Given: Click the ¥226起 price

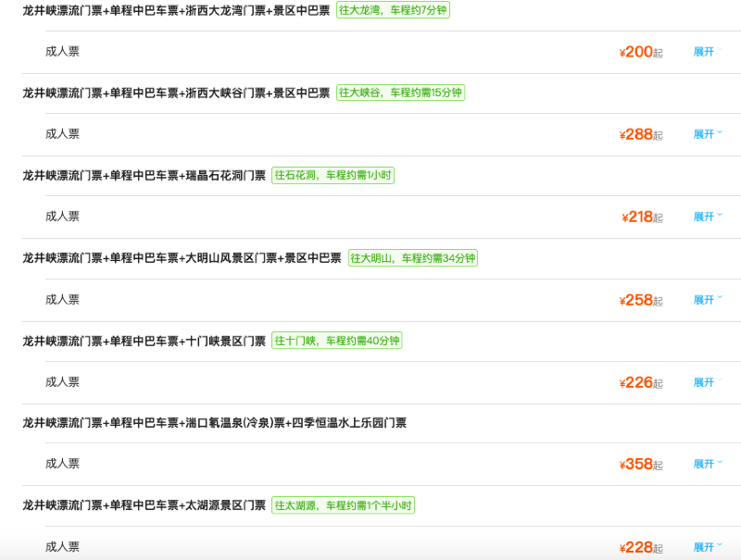Looking at the screenshot, I should (641, 382).
